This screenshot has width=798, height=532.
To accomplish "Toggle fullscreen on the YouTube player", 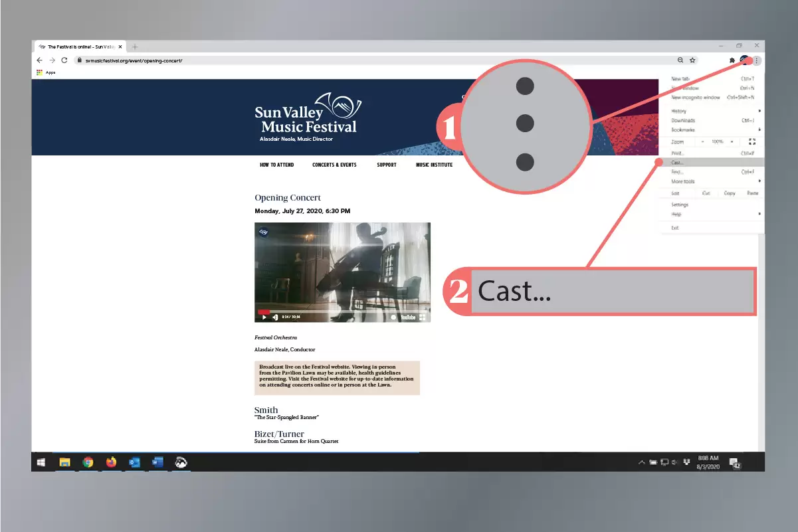I will (422, 317).
